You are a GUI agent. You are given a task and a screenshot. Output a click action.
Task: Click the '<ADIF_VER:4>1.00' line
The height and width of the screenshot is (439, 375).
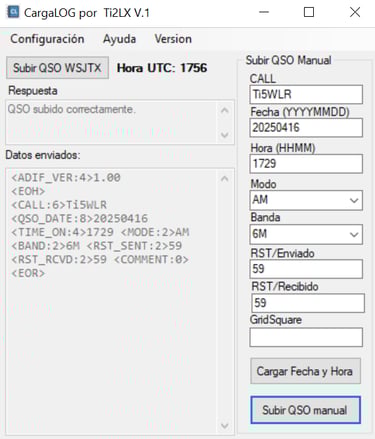[66, 177]
